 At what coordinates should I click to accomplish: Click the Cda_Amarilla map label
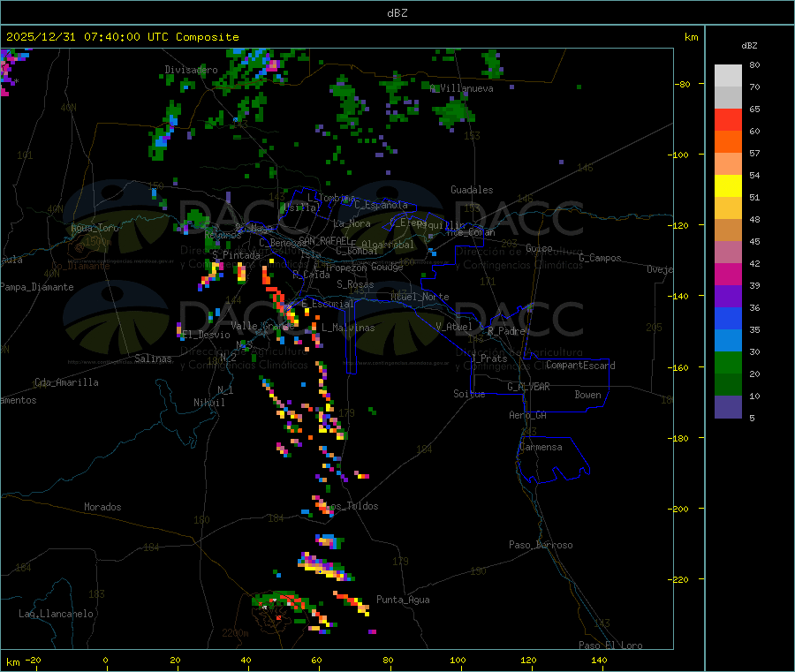point(66,382)
